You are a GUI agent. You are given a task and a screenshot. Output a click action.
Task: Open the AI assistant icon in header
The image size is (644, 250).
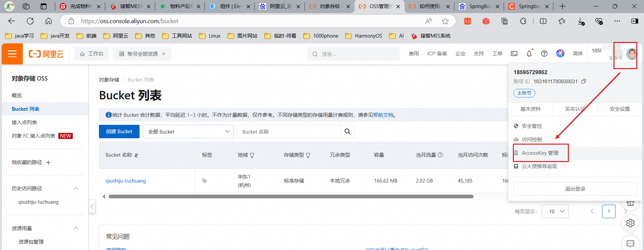[560, 53]
